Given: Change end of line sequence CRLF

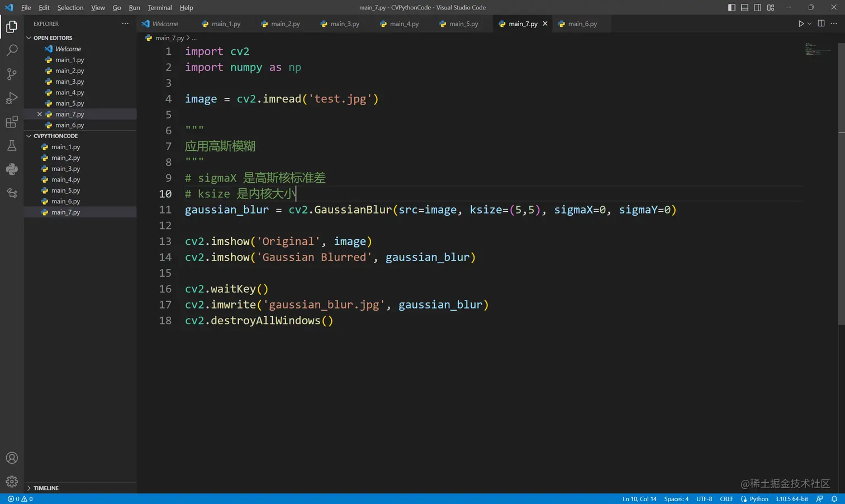Looking at the screenshot, I should (727, 499).
